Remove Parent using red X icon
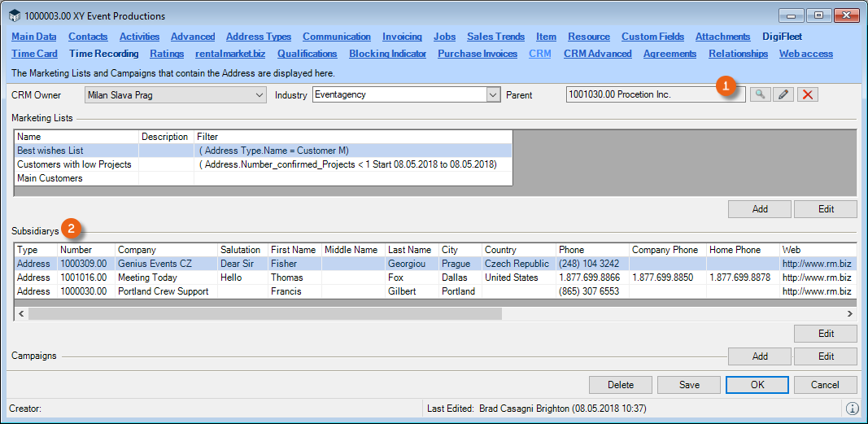868x424 pixels. [807, 95]
